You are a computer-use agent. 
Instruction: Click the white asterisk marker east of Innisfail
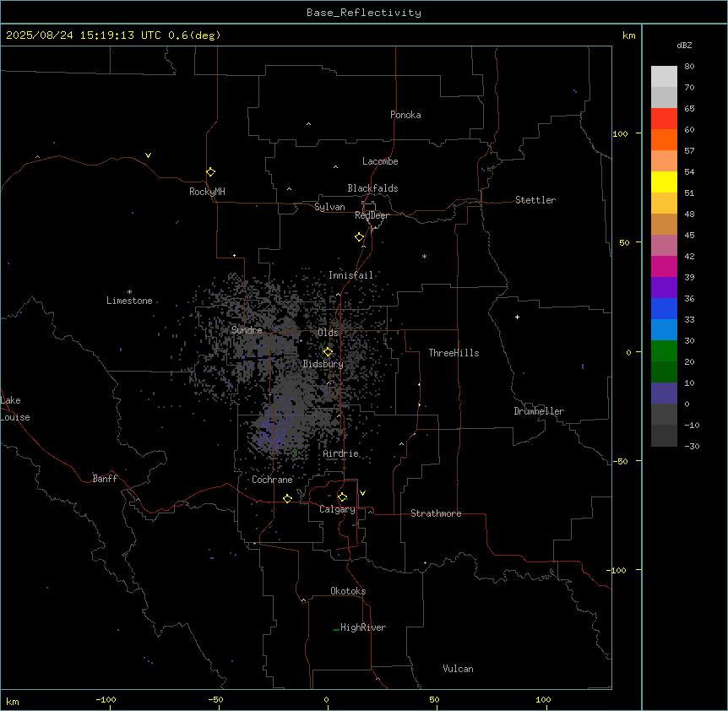point(424,256)
